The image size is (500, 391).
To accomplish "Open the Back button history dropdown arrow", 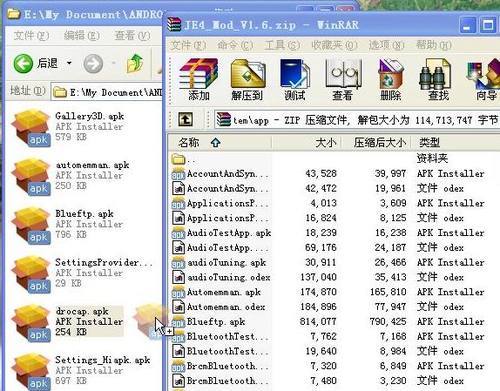I will pyautogui.click(x=69, y=63).
